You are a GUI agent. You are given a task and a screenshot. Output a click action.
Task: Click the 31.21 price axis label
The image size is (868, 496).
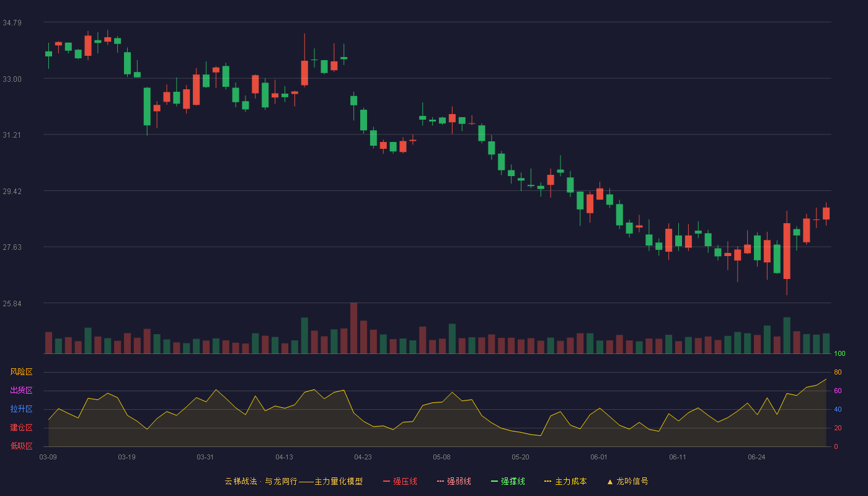tap(12, 135)
